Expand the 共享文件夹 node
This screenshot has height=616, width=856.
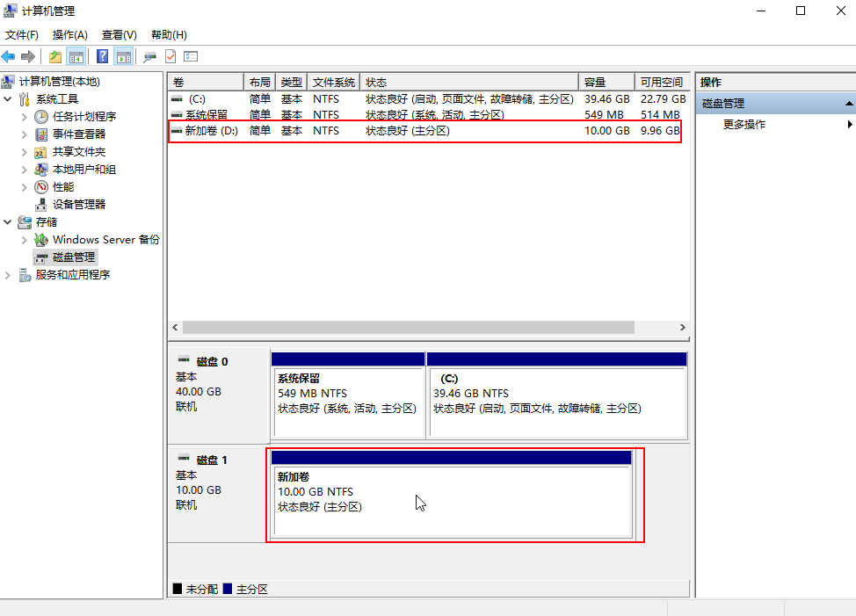click(24, 152)
